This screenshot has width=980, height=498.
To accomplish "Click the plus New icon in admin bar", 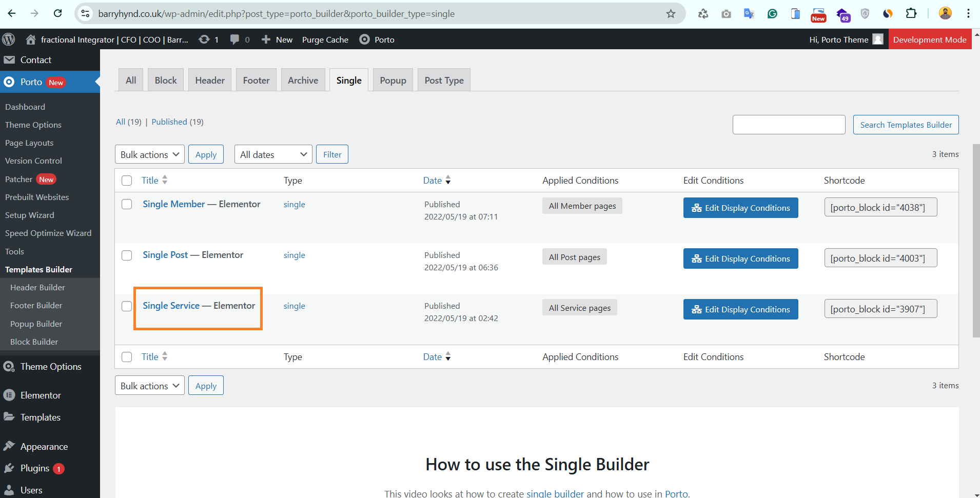I will click(x=266, y=39).
